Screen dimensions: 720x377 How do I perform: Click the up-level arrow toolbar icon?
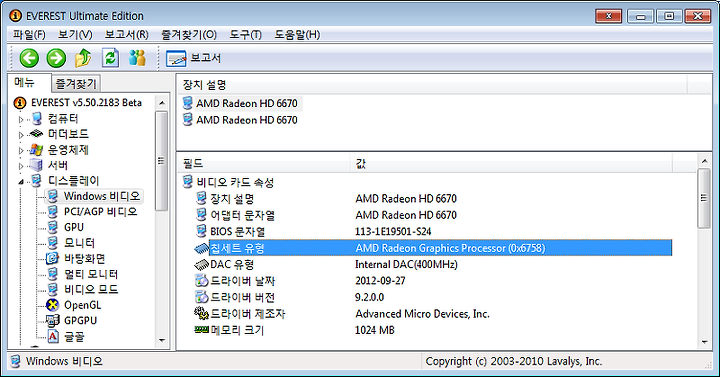pos(83,58)
